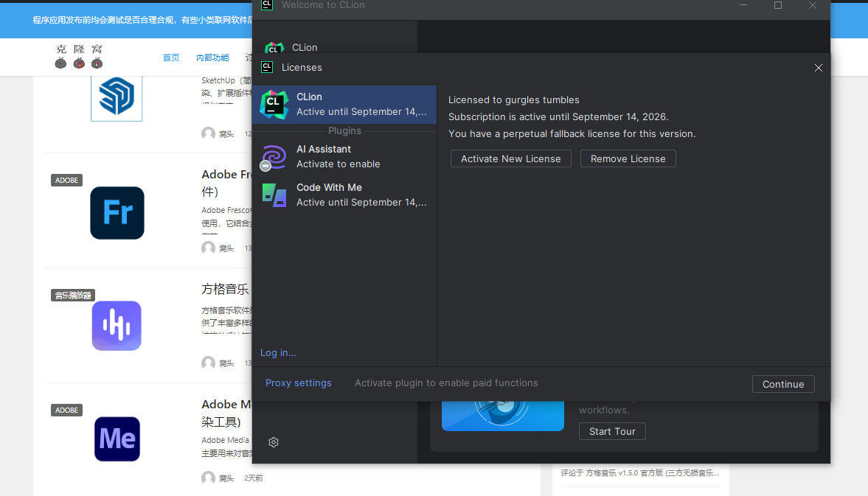Click the 音乐播放器 category tag
This screenshot has width=868, height=496.
73,296
